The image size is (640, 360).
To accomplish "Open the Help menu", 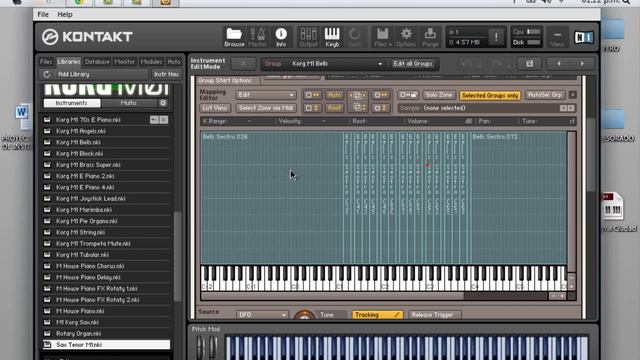I will point(64,14).
